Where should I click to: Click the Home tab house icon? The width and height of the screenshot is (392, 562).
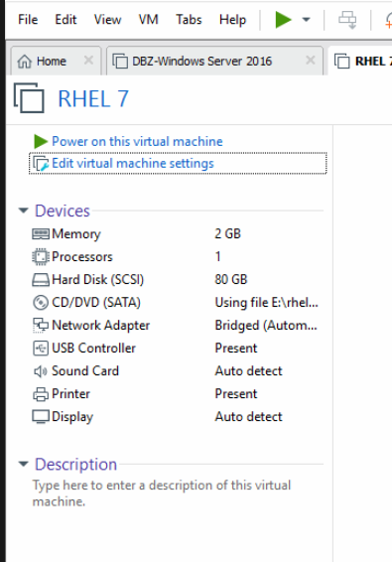pyautogui.click(x=25, y=62)
